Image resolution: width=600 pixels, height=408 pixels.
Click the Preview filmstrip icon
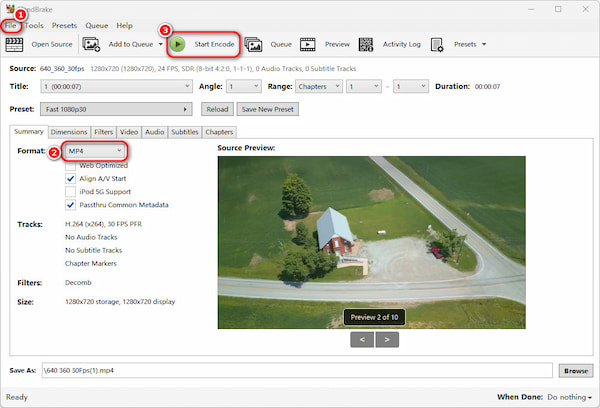tap(308, 44)
